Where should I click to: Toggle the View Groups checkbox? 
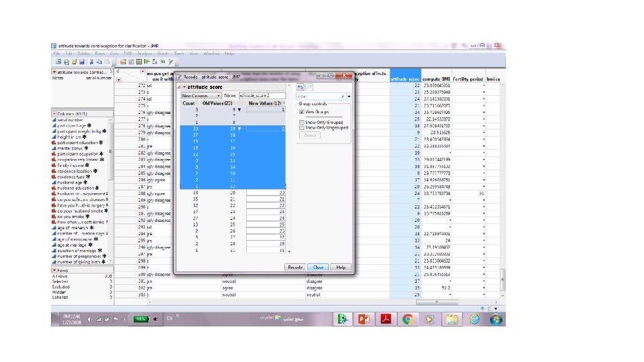(x=302, y=112)
